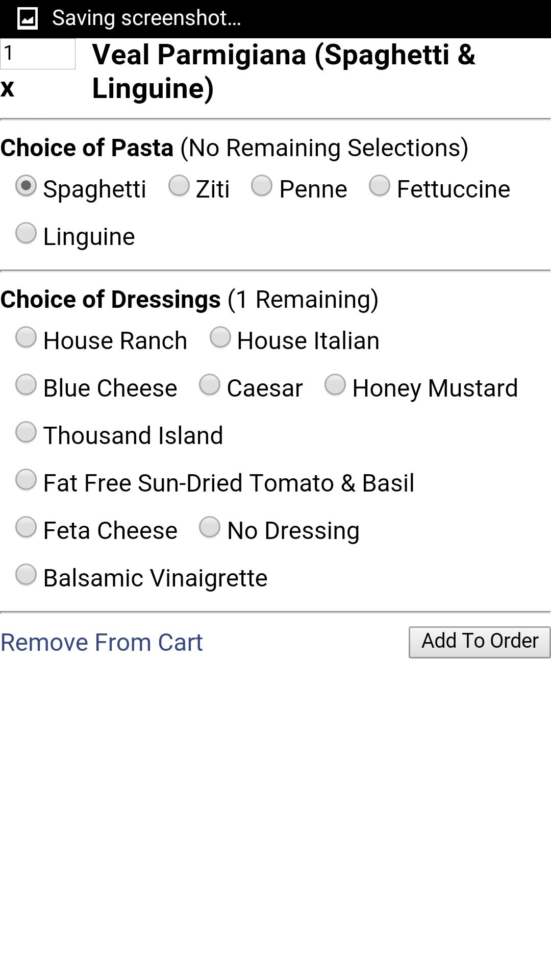
Task: Pick Balsamic Vinaigrette dressing
Action: (x=26, y=575)
